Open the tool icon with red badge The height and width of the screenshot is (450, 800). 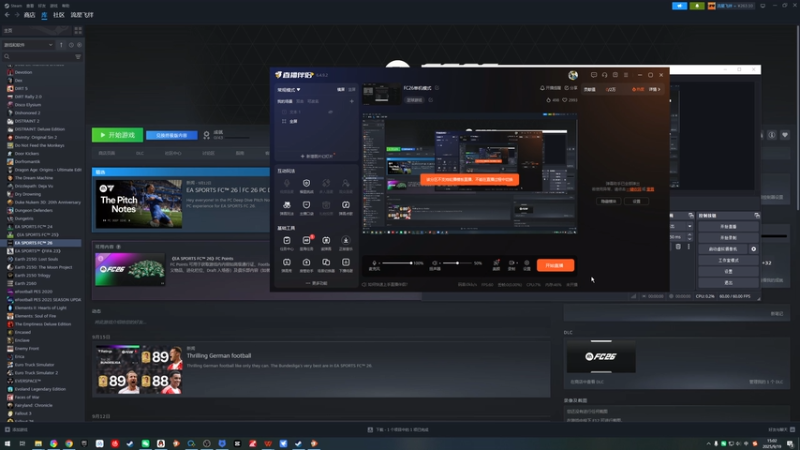[307, 242]
